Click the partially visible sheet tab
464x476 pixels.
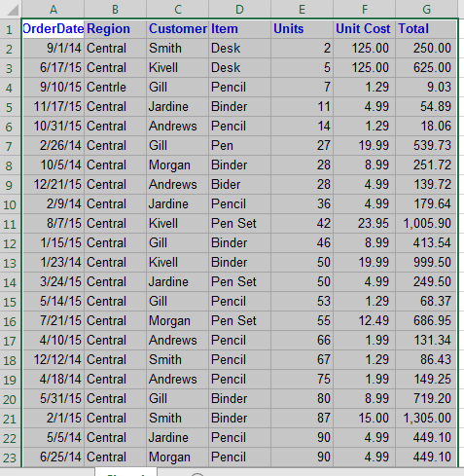point(126,472)
